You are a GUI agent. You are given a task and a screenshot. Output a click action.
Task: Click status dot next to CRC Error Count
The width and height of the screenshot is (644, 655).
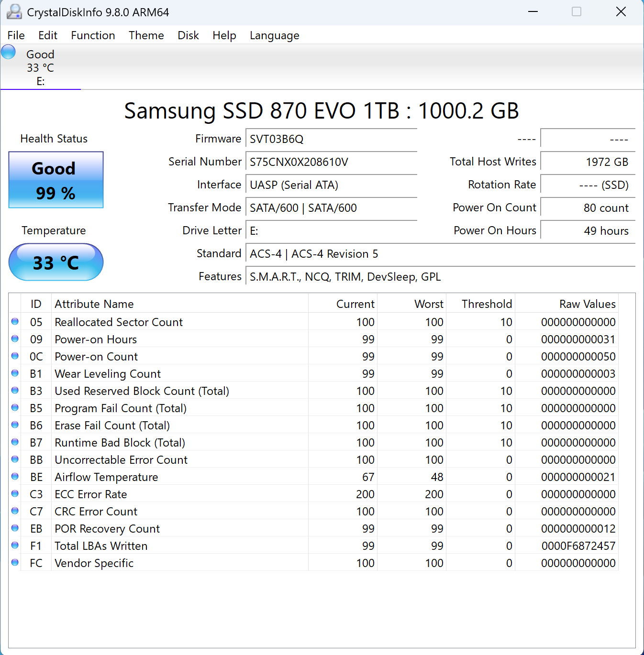(15, 511)
